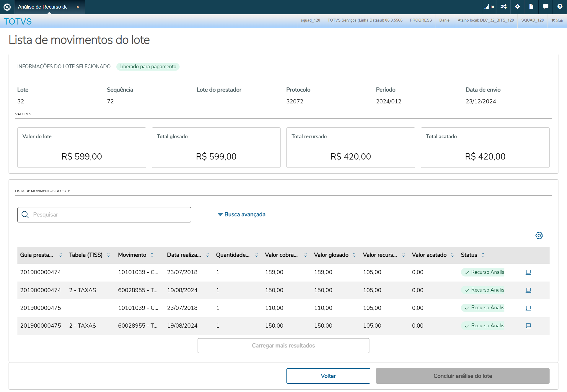Click the TOTVS logo icon at top-left
This screenshot has height=392, width=567.
[x=7, y=7]
